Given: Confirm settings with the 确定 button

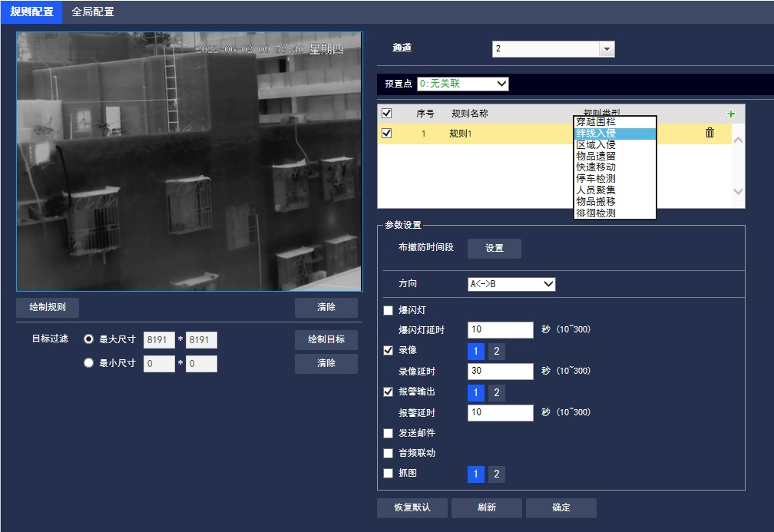Looking at the screenshot, I should [561, 507].
